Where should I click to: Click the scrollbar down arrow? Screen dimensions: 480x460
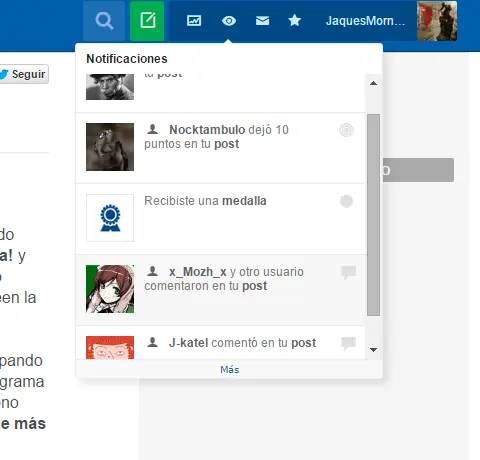coord(374,350)
